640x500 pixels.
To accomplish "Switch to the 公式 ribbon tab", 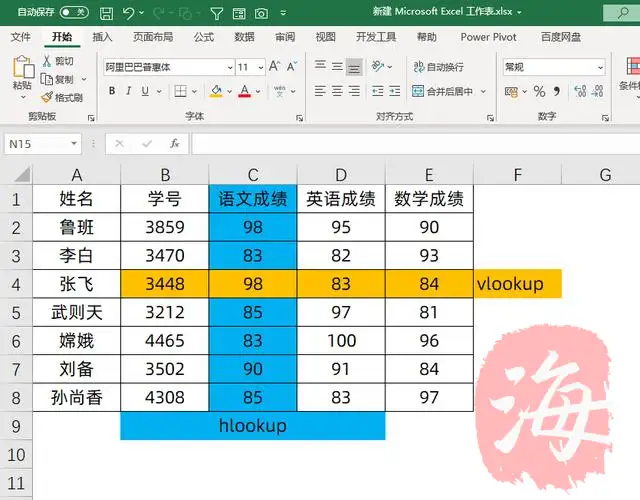I will point(204,37).
